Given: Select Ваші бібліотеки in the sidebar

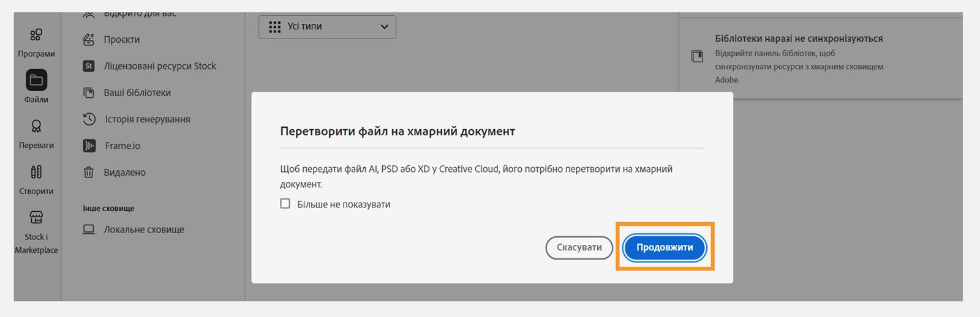Looking at the screenshot, I should click(137, 93).
